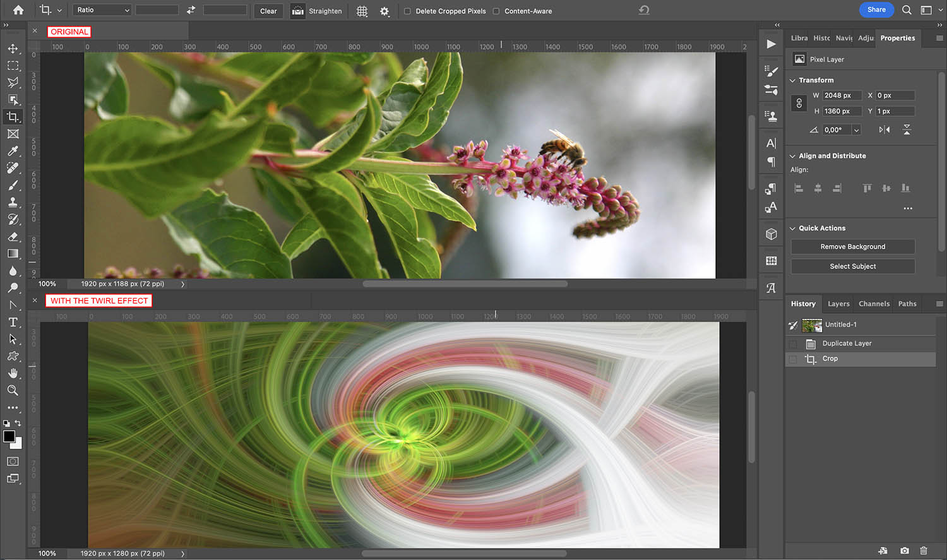The height and width of the screenshot is (560, 947).
Task: Toggle the width-height link in Transform
Action: tap(799, 102)
